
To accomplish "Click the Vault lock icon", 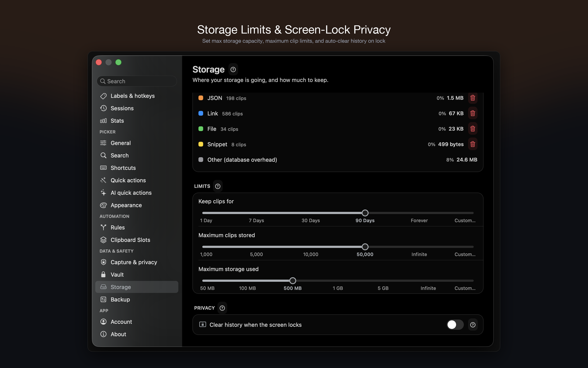I will (x=103, y=275).
